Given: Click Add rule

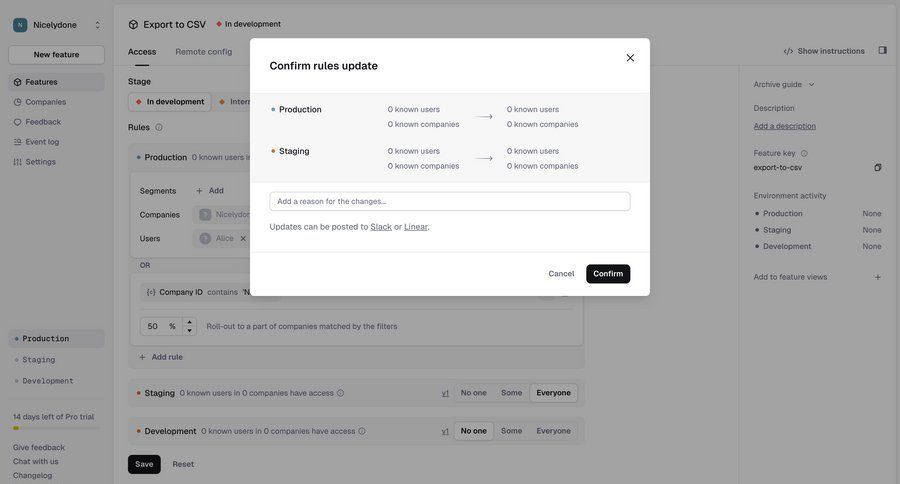Looking at the screenshot, I should (x=161, y=357).
